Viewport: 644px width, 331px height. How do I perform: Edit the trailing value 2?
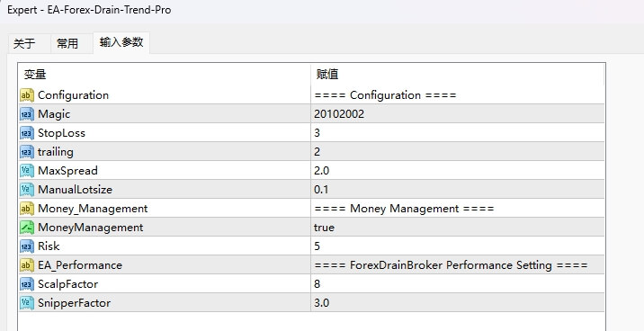click(458, 152)
